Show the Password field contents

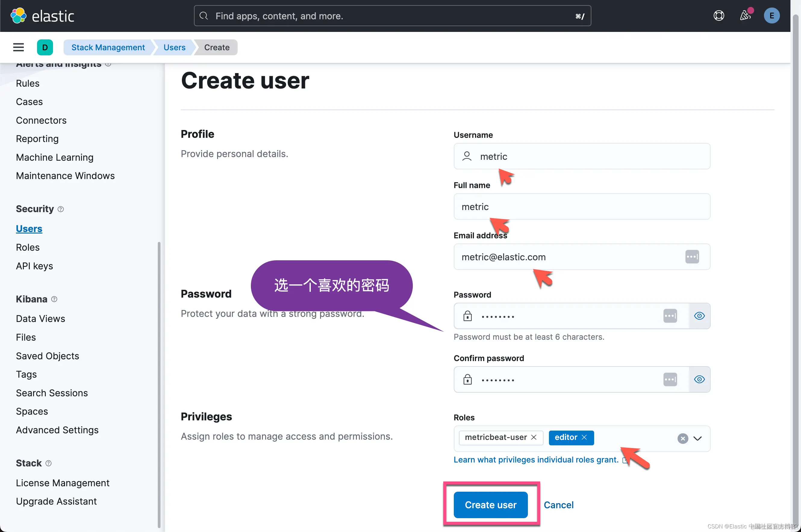699,316
